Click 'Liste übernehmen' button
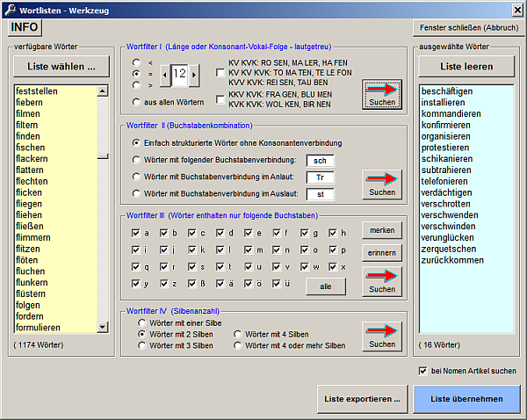 466,399
